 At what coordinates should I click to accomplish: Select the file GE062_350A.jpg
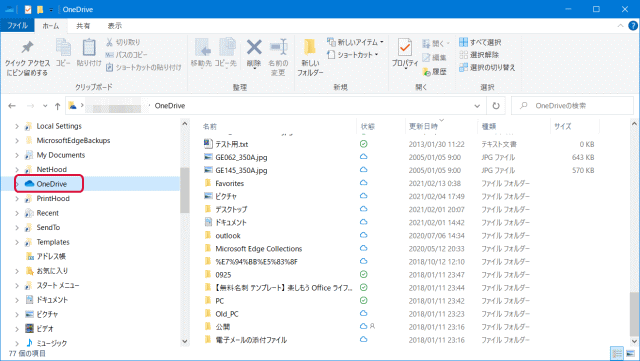[241, 157]
